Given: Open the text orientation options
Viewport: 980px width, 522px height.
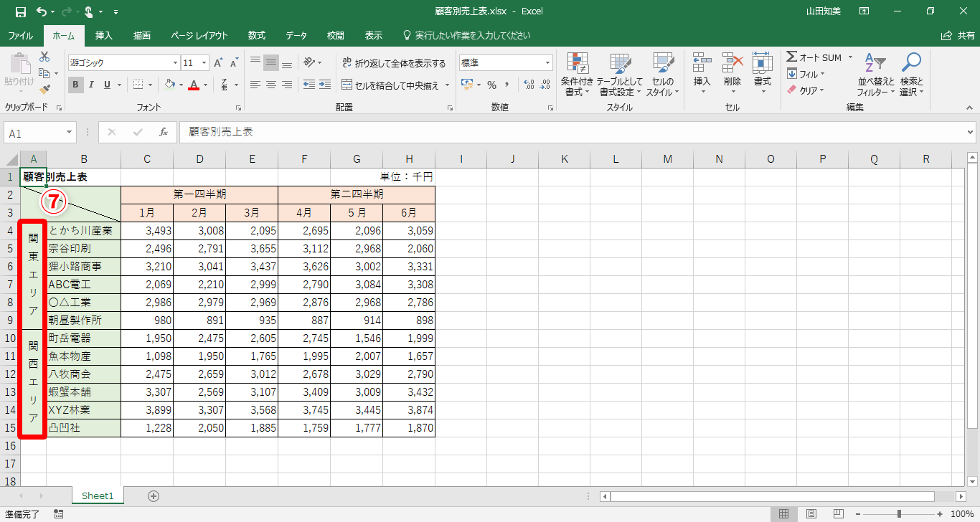Looking at the screenshot, I should 310,62.
